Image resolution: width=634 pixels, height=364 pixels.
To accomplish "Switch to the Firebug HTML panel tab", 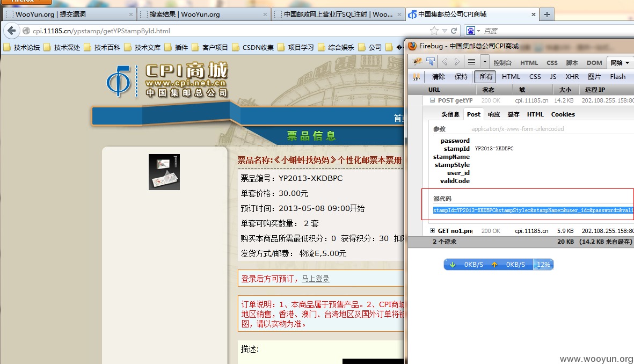I will point(529,63).
